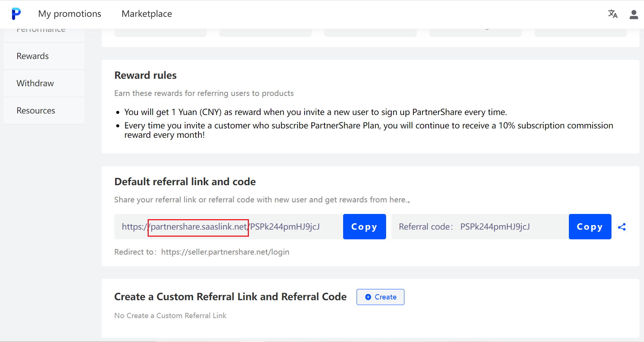The height and width of the screenshot is (342, 644).
Task: Click Create to make a custom referral link
Action: coord(380,297)
